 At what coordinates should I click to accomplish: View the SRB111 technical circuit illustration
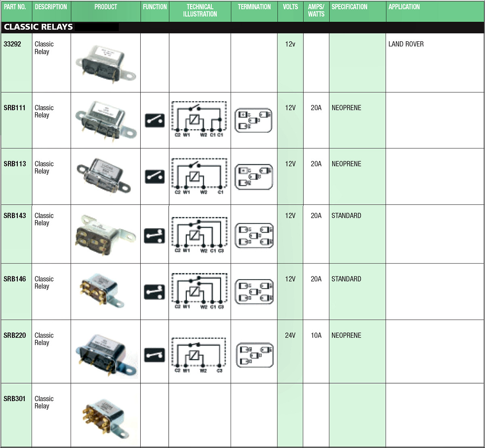199,119
